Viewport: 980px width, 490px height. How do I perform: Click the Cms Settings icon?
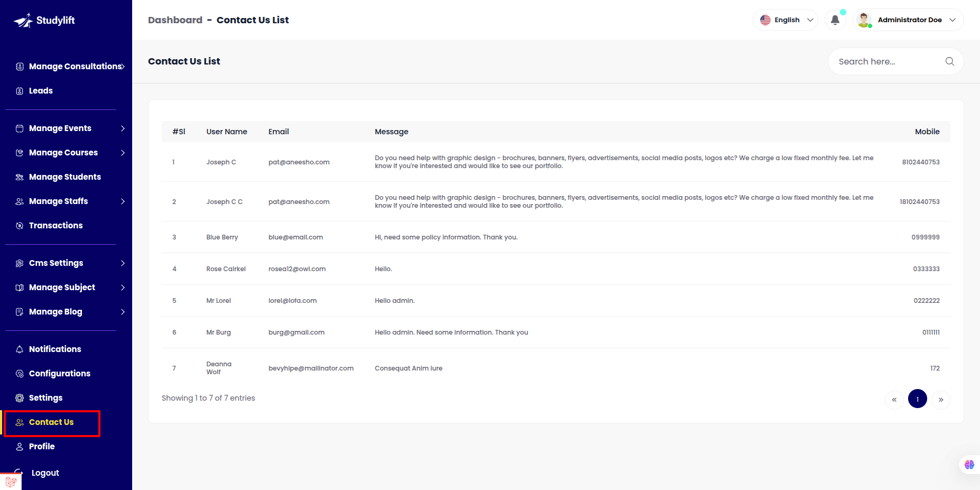[20, 263]
